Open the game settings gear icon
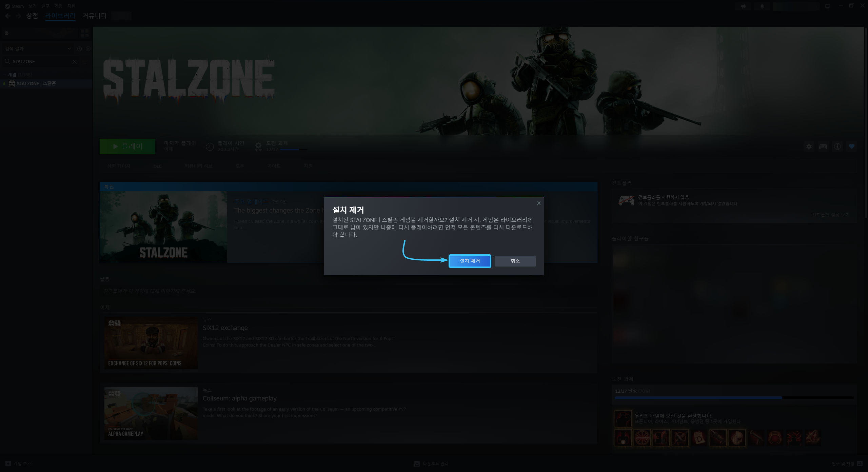This screenshot has width=868, height=472. (x=809, y=146)
